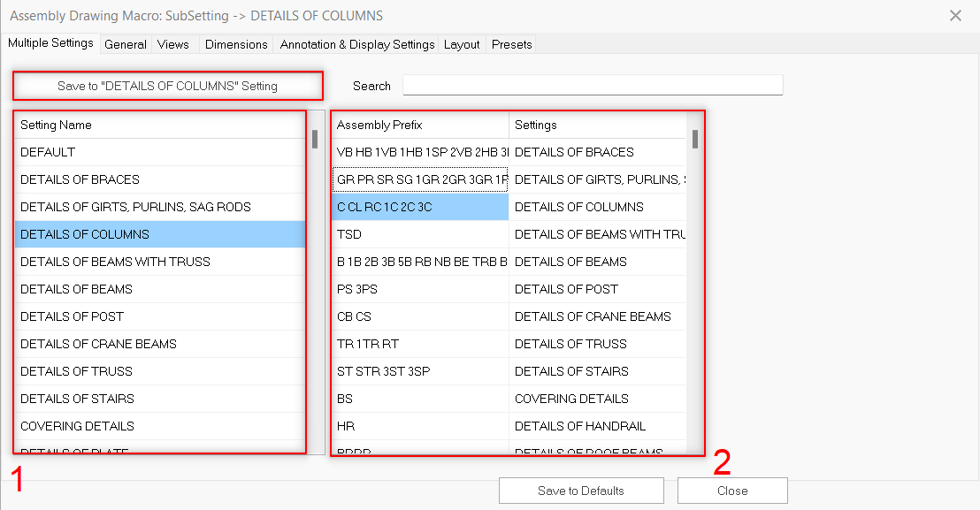
Task: Open the Presets tab
Action: 512,44
